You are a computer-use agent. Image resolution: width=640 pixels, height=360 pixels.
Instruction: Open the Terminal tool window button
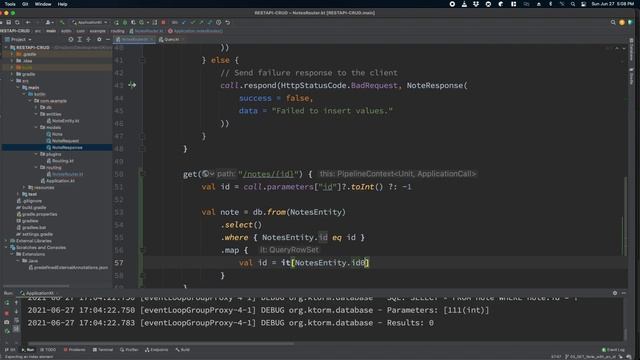click(103, 350)
